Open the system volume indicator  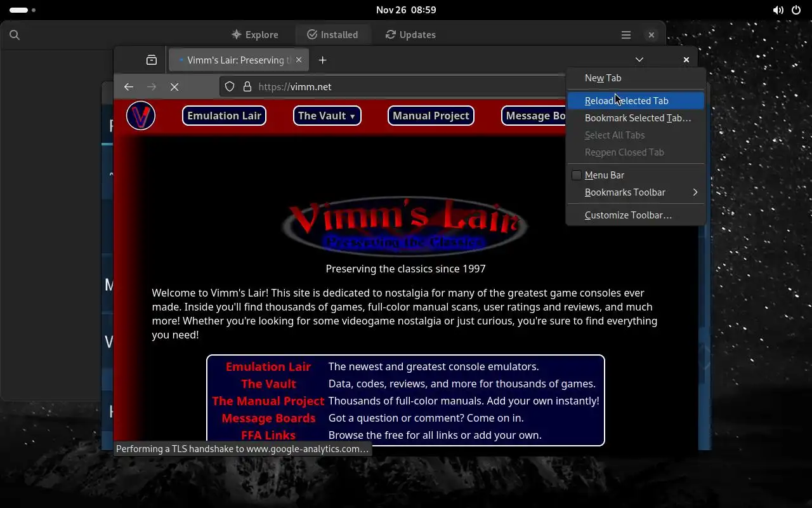coord(778,10)
